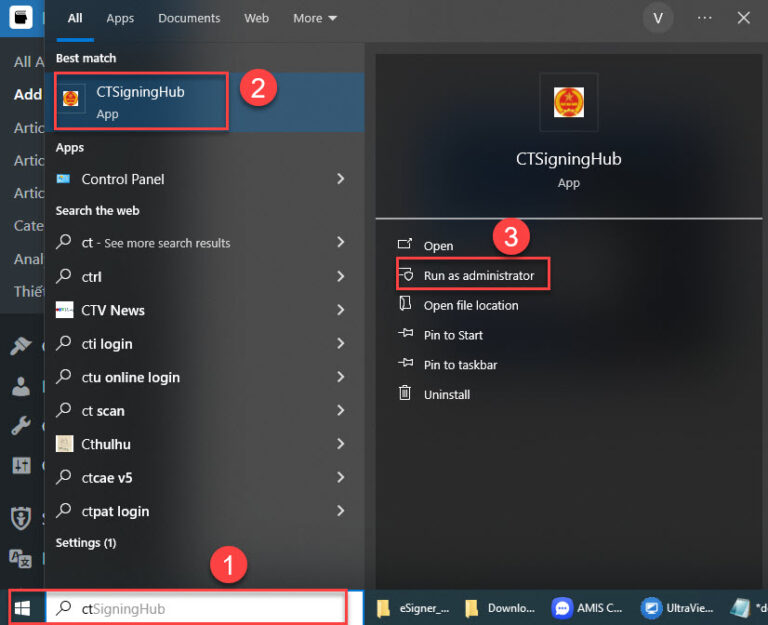Expand the 'ctrl' suggestion chevron

(340, 276)
